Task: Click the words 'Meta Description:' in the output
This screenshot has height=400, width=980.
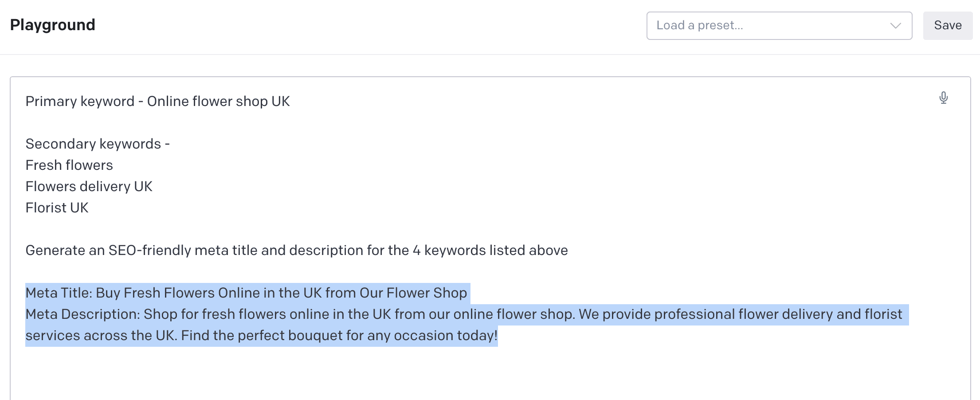Action: coord(82,314)
